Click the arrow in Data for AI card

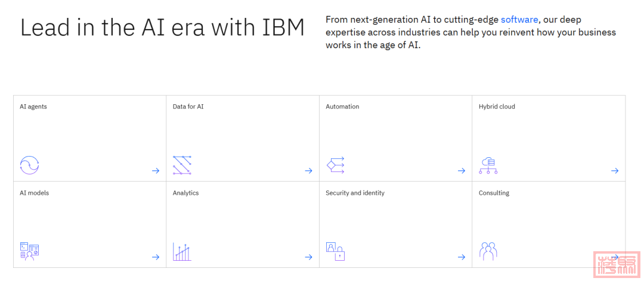click(308, 171)
